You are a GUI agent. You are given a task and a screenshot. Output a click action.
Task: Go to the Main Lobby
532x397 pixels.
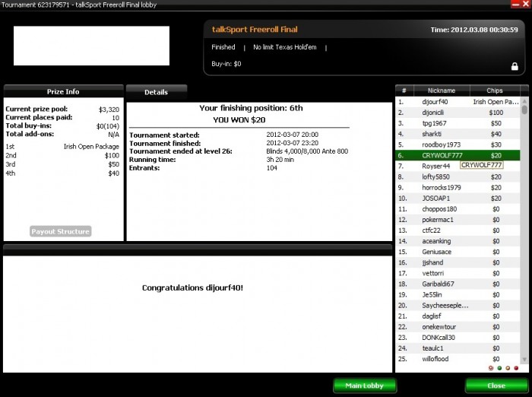(364, 386)
